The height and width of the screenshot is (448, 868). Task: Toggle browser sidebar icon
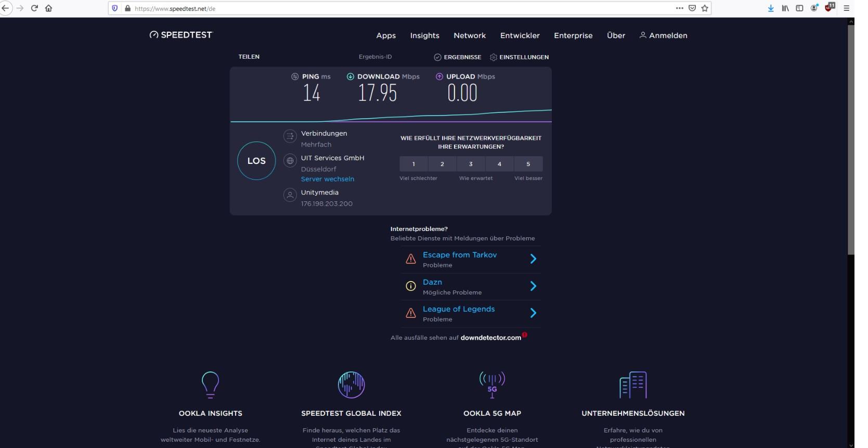click(x=800, y=8)
